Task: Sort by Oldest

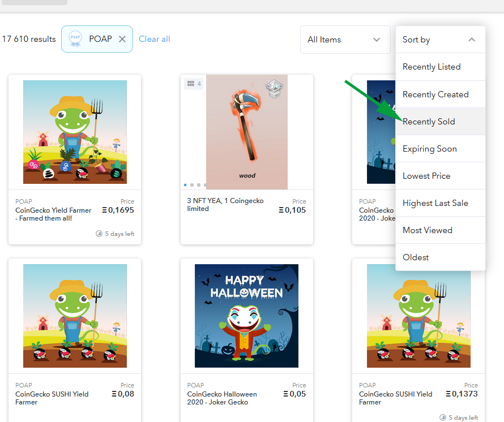Action: click(440, 257)
